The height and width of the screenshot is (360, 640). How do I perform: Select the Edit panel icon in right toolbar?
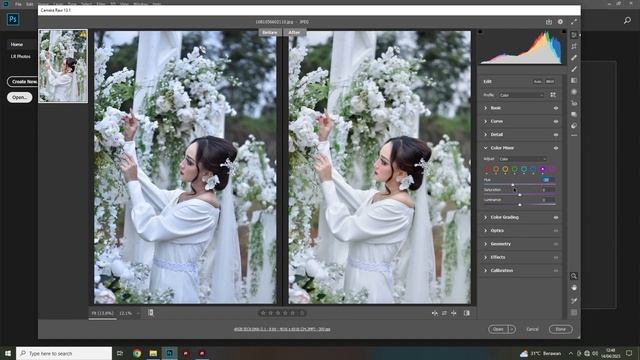[574, 35]
